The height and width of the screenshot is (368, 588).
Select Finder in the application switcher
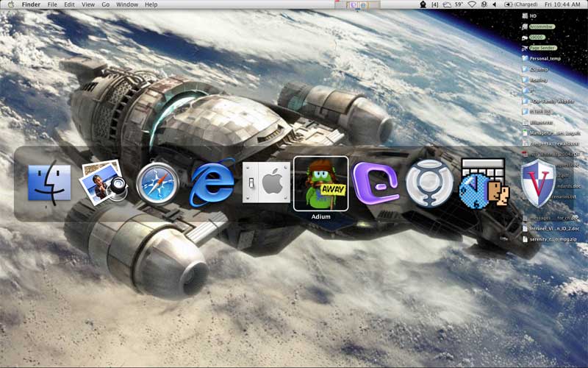[49, 183]
